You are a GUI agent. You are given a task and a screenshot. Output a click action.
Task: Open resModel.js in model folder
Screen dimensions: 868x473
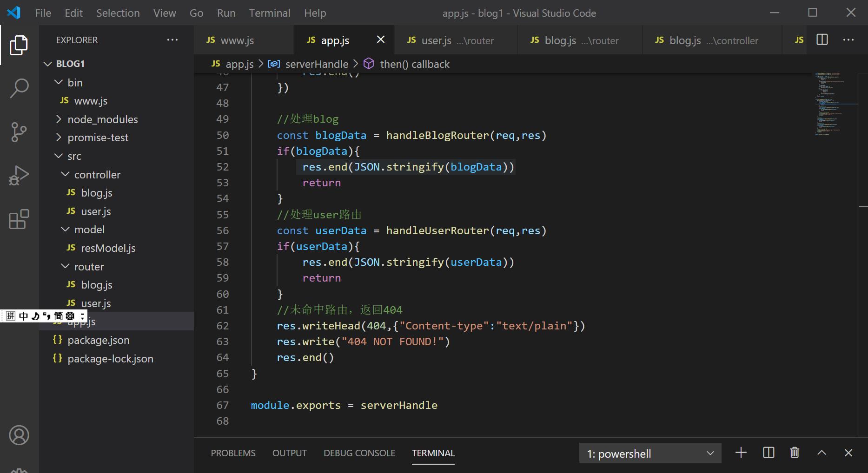click(116, 248)
